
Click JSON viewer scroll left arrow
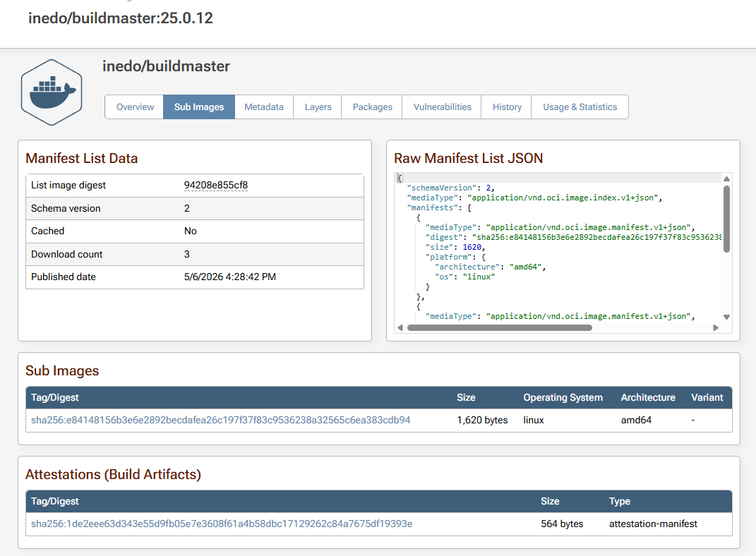click(x=400, y=327)
